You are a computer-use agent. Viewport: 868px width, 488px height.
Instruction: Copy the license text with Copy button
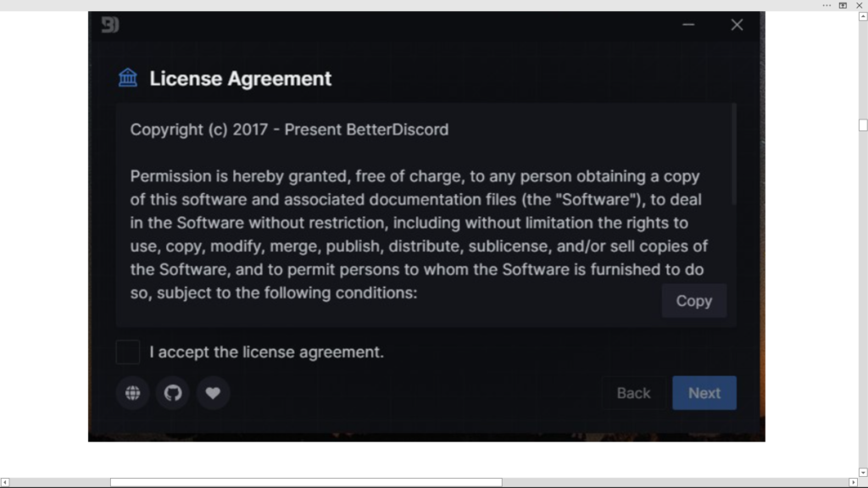[694, 301]
